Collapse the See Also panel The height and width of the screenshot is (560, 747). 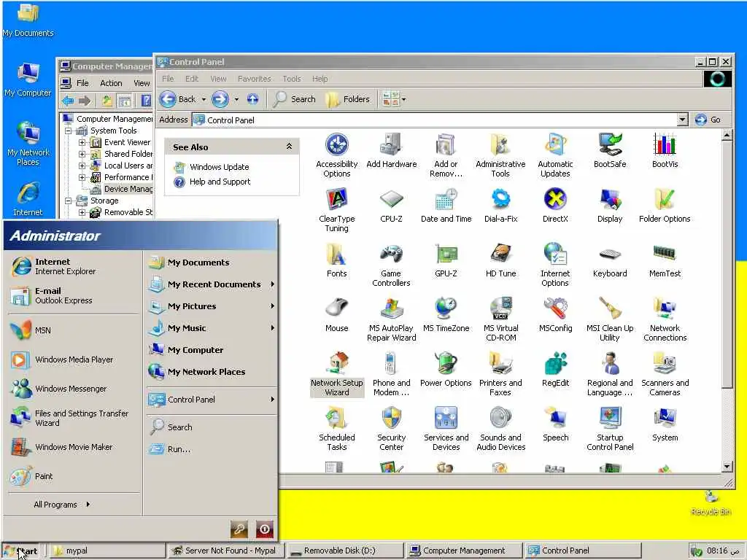click(289, 147)
